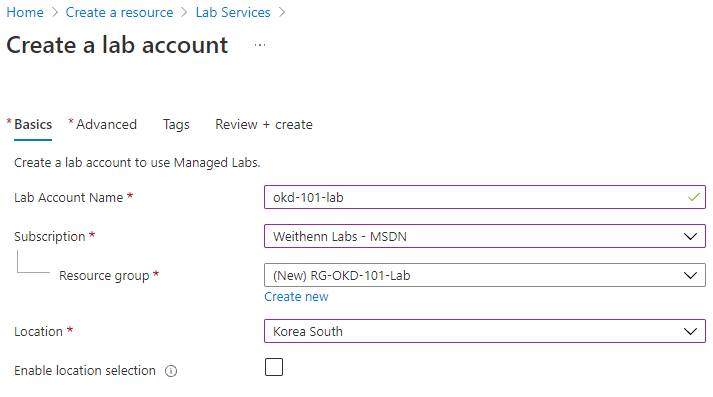The width and height of the screenshot is (713, 397).
Task: Expand the Resource group dropdown arrow
Action: click(690, 276)
